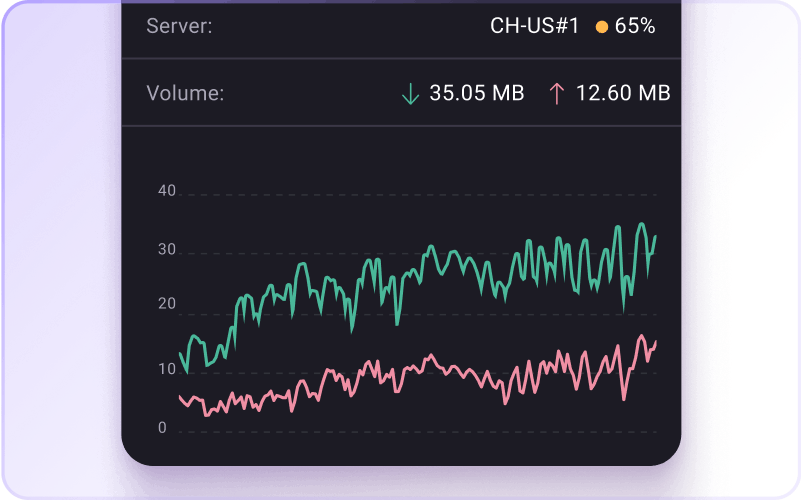The height and width of the screenshot is (500, 801).
Task: Click the pink upload line's leftmost start
Action: [180, 397]
